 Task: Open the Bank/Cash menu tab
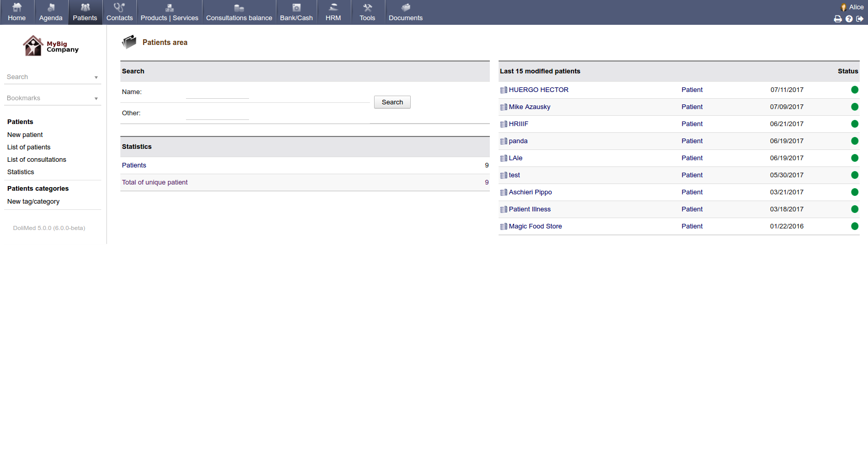[x=296, y=12]
